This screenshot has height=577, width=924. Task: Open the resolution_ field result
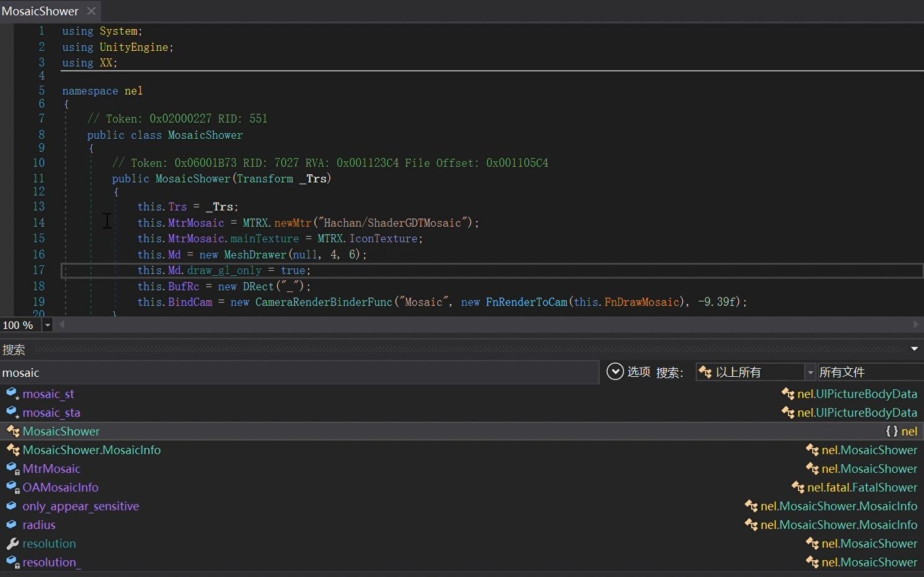pos(51,562)
